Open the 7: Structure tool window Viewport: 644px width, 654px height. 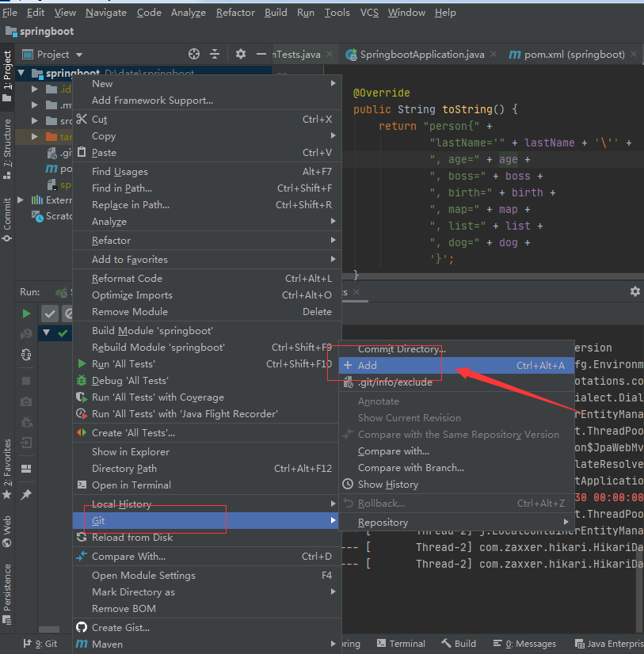pyautogui.click(x=7, y=150)
